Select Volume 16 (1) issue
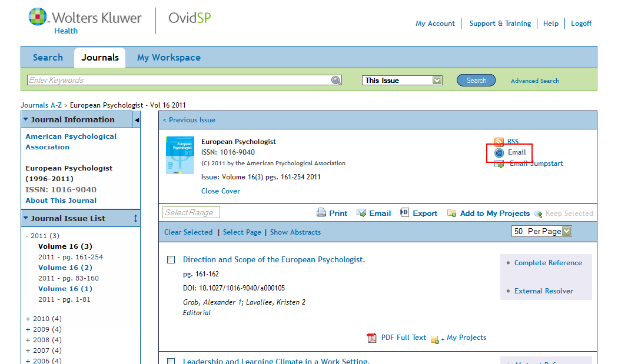This screenshot has height=364, width=618. tap(65, 289)
